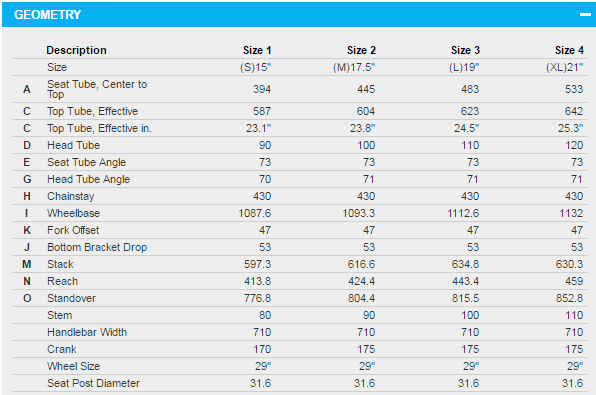596x395 pixels.
Task: Click the Seat Post Diameter row label
Action: point(94,383)
